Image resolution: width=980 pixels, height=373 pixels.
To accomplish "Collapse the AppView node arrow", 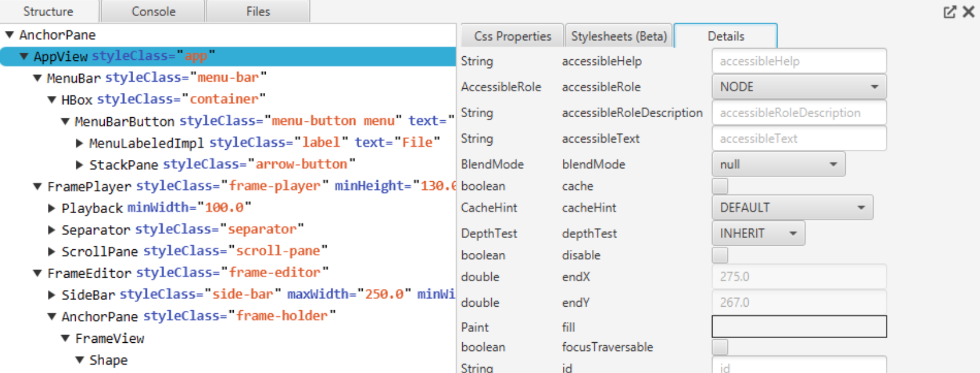I will [24, 56].
